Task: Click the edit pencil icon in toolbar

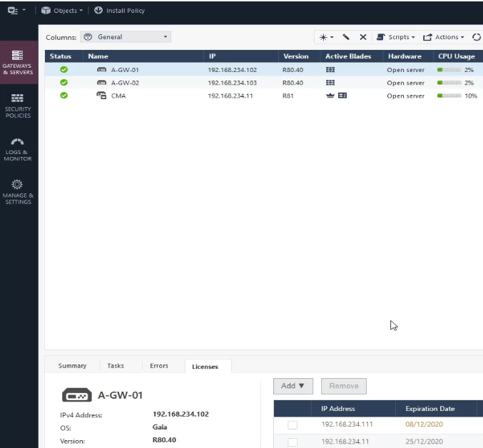Action: pyautogui.click(x=346, y=37)
